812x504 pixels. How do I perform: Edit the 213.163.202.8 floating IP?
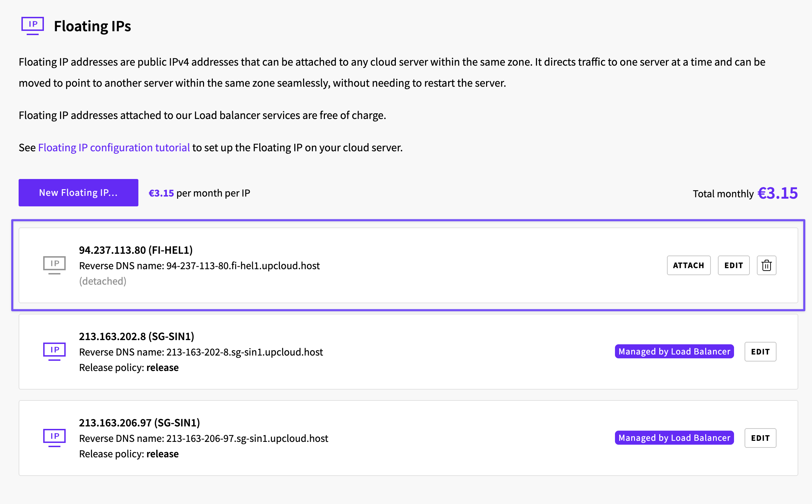760,352
